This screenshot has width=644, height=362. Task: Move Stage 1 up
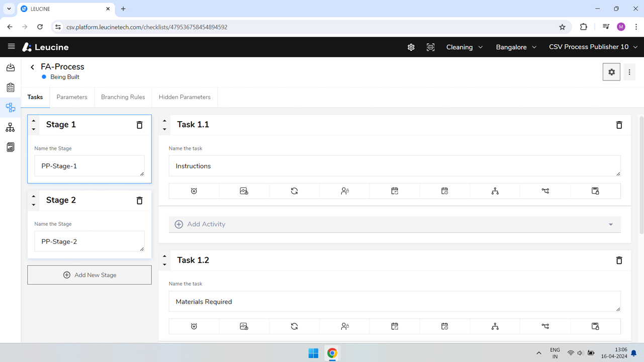click(x=34, y=121)
